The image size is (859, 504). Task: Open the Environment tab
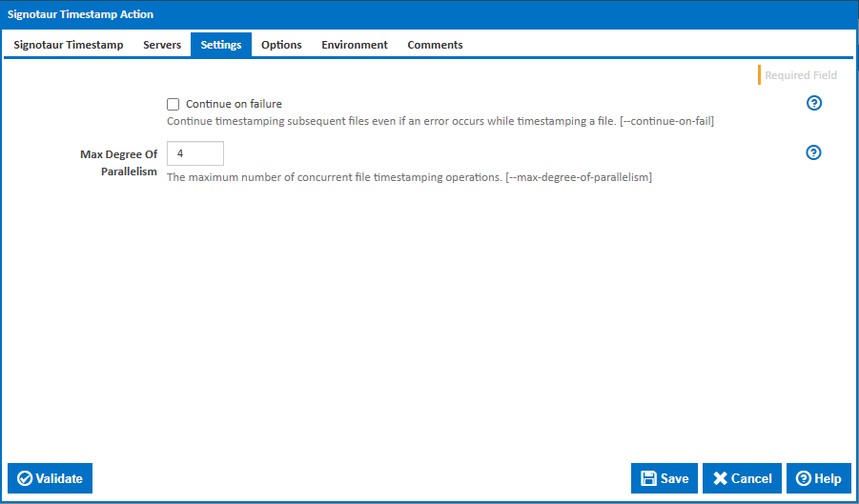(x=355, y=45)
